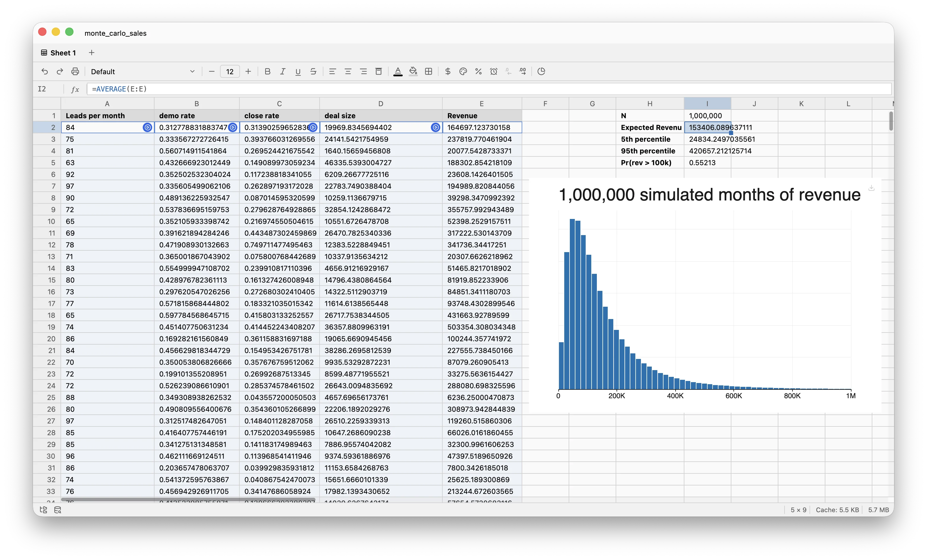Toggle strikethrough formatting
The image size is (927, 560).
click(313, 71)
